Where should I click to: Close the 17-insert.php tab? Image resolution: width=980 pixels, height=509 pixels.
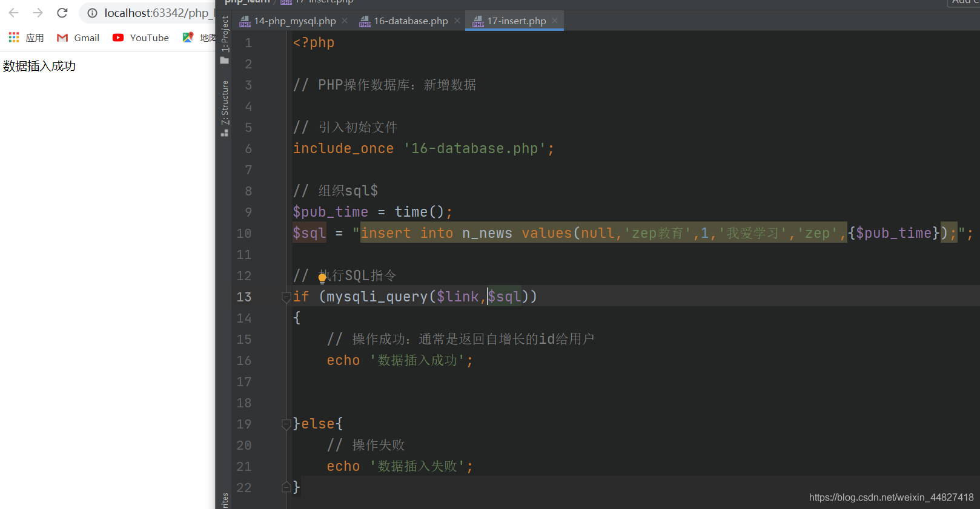point(555,21)
